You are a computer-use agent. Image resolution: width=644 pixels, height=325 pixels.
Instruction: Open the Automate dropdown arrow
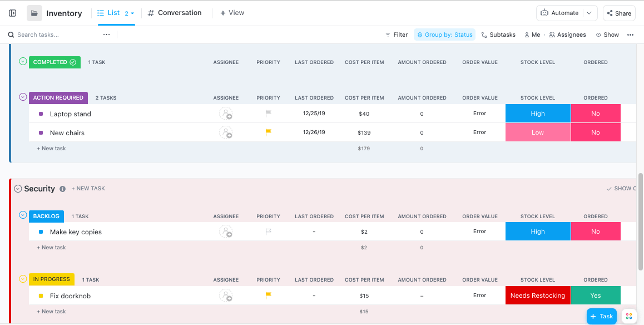pyautogui.click(x=589, y=13)
